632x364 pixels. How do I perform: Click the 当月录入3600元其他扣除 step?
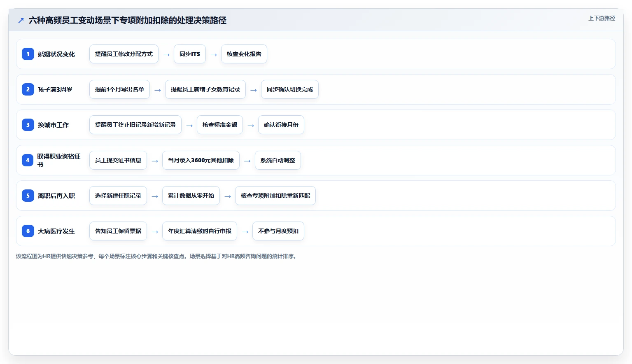(x=201, y=160)
